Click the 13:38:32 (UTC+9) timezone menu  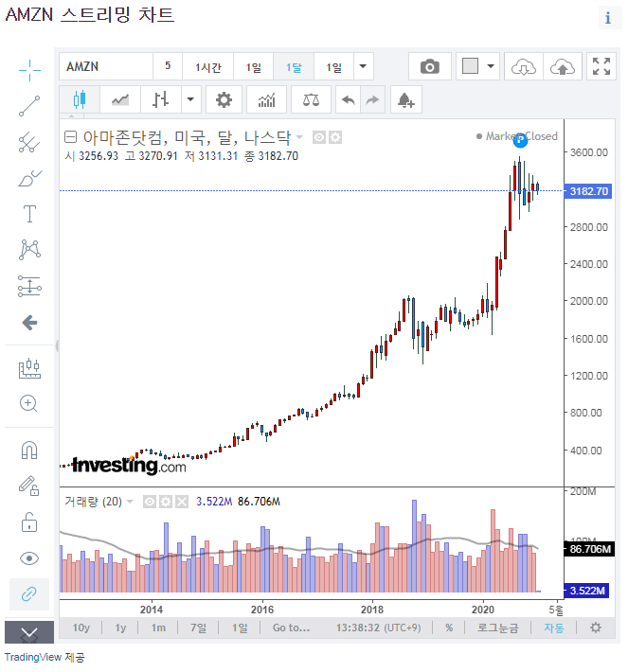[x=378, y=628]
